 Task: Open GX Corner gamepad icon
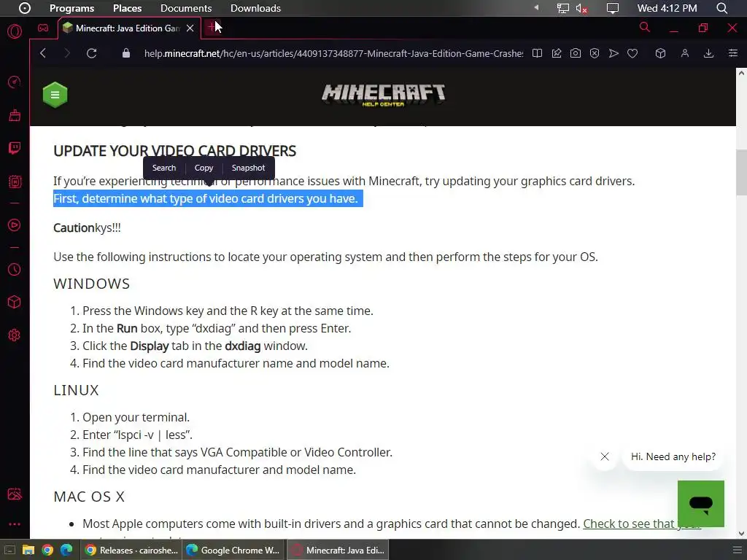[43, 28]
